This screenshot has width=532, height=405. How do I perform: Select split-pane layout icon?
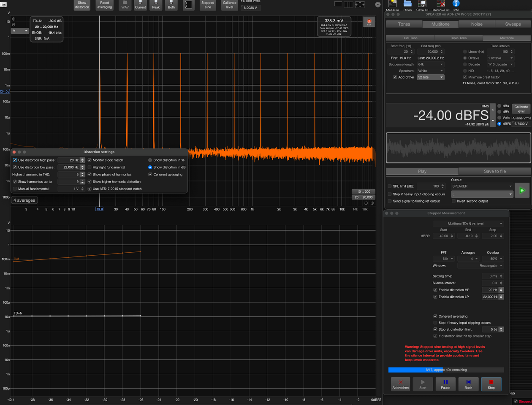349,4
